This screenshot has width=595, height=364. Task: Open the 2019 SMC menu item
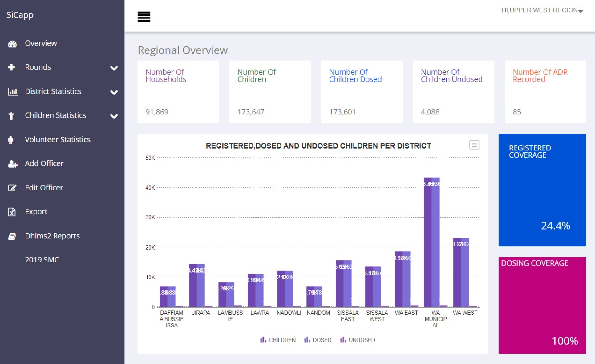click(42, 260)
